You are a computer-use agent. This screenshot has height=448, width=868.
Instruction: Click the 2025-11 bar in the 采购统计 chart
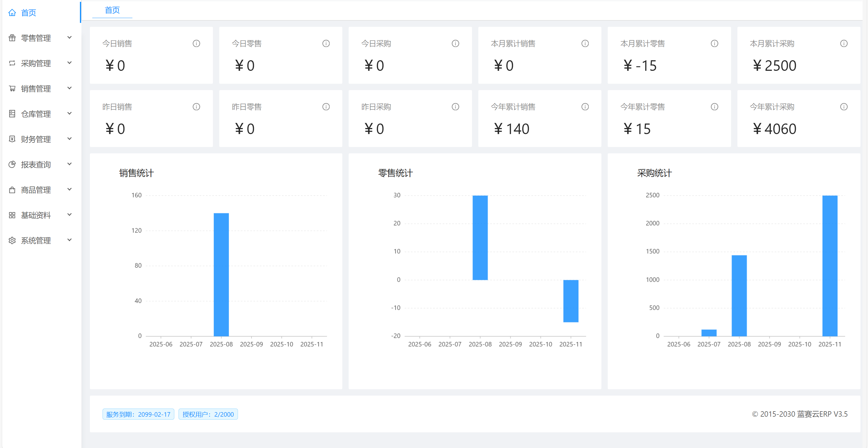830,266
